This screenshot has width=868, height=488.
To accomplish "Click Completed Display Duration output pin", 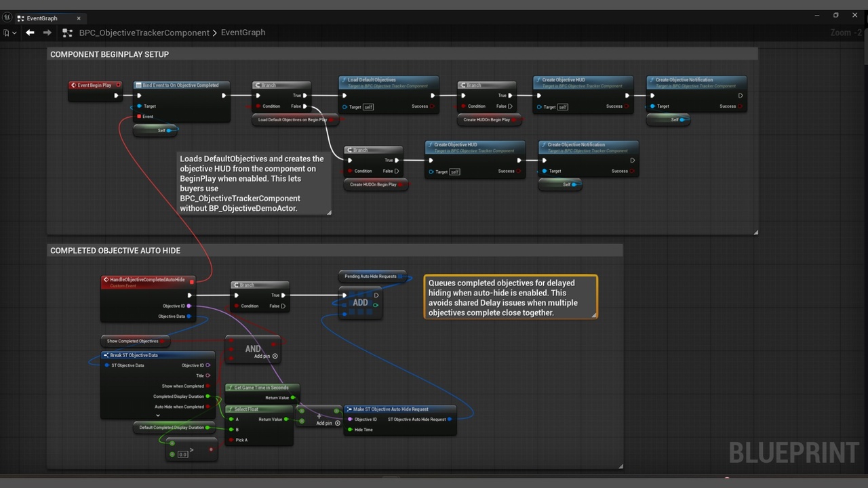I will [x=208, y=396].
